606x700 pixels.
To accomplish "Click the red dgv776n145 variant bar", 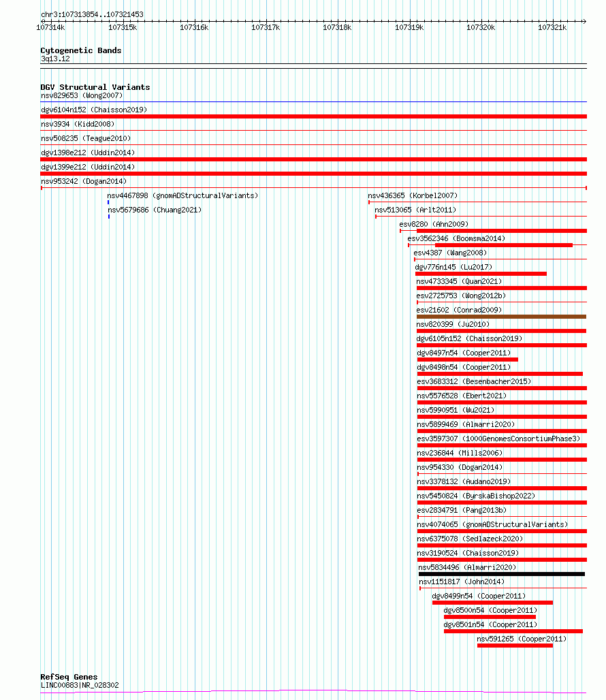I will point(481,274).
